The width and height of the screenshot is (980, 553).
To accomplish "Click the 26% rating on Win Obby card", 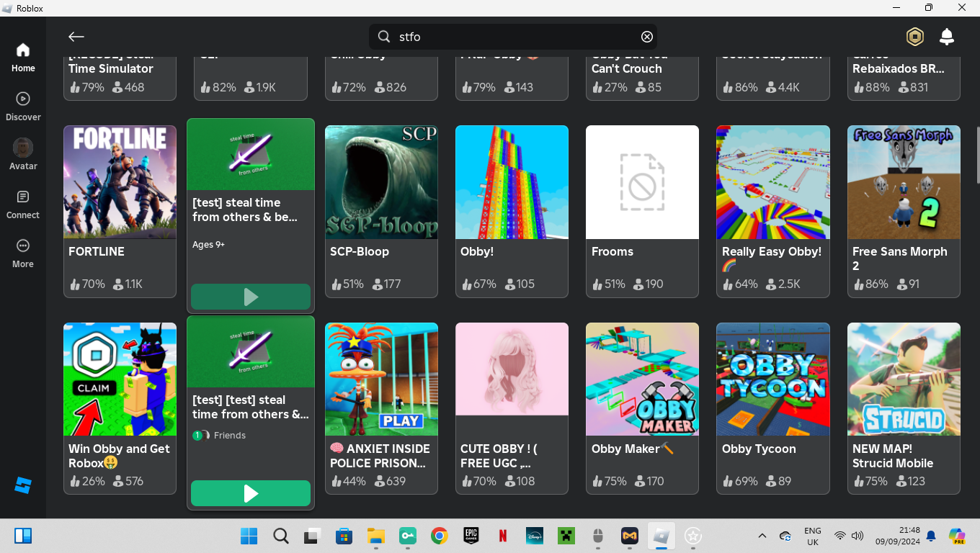I will click(87, 481).
